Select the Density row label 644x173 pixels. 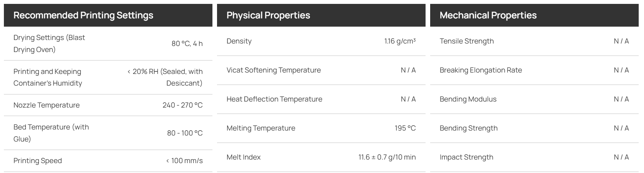click(239, 41)
